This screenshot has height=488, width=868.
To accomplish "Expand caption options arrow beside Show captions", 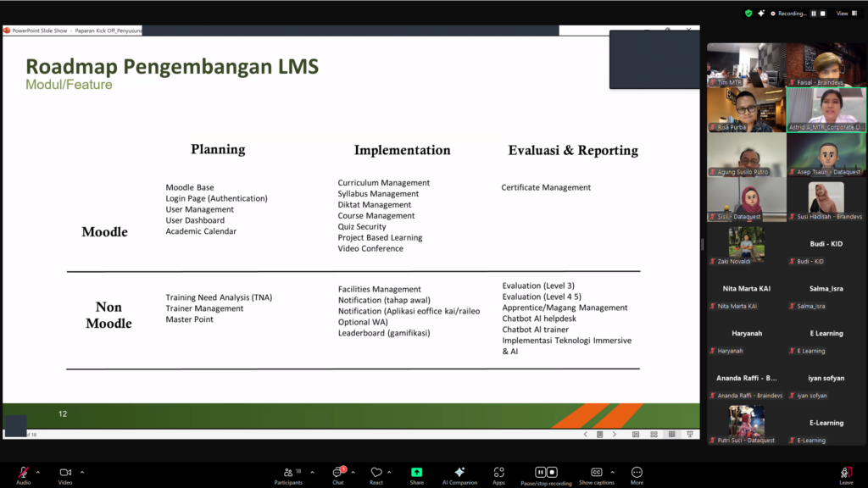I will click(x=612, y=472).
